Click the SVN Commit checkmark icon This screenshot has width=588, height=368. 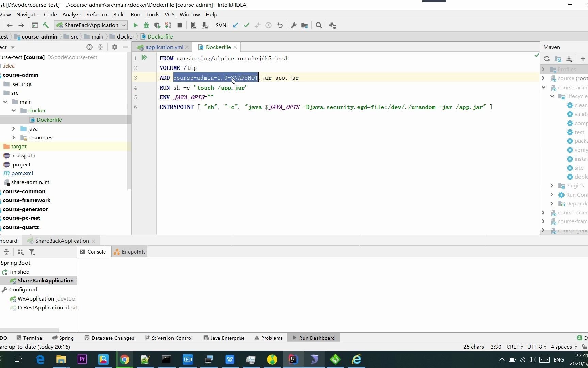coord(247,25)
